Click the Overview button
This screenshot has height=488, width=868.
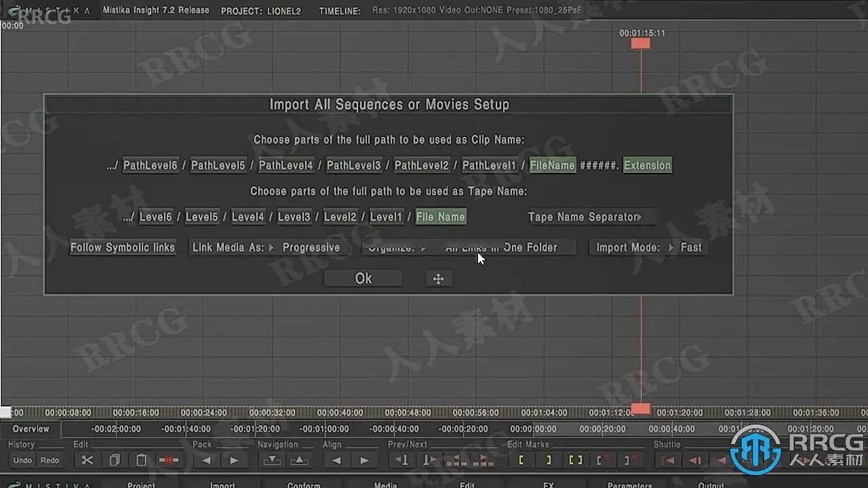[31, 429]
